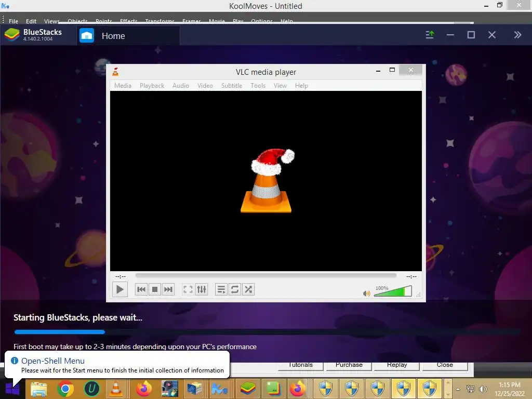
Task: Toggle random shuffle in VLC
Action: click(248, 289)
